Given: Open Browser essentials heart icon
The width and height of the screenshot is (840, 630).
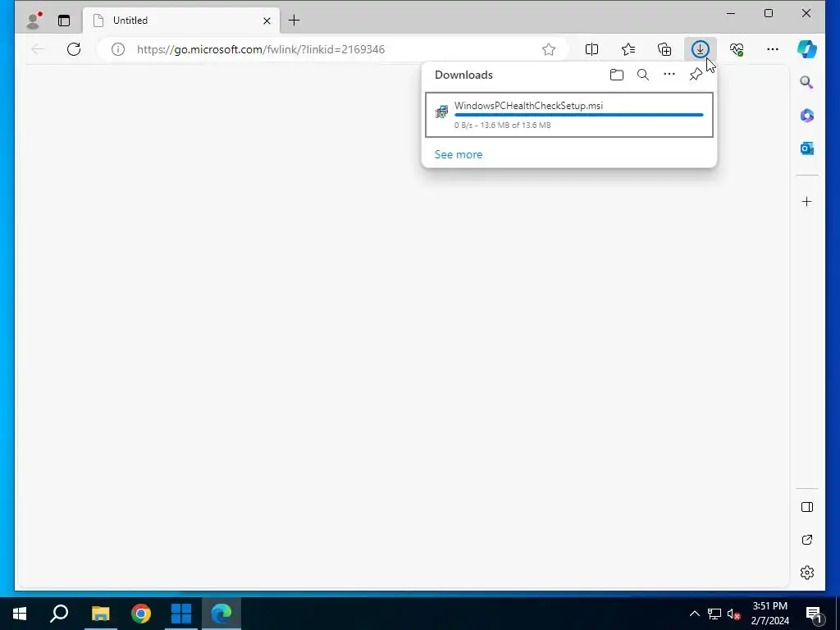Looking at the screenshot, I should click(x=737, y=49).
